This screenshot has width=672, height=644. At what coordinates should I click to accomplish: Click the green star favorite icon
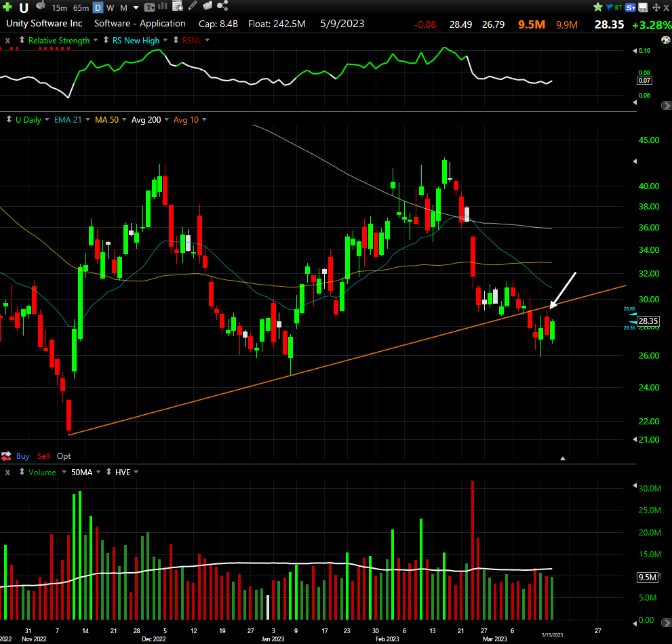coord(598,7)
